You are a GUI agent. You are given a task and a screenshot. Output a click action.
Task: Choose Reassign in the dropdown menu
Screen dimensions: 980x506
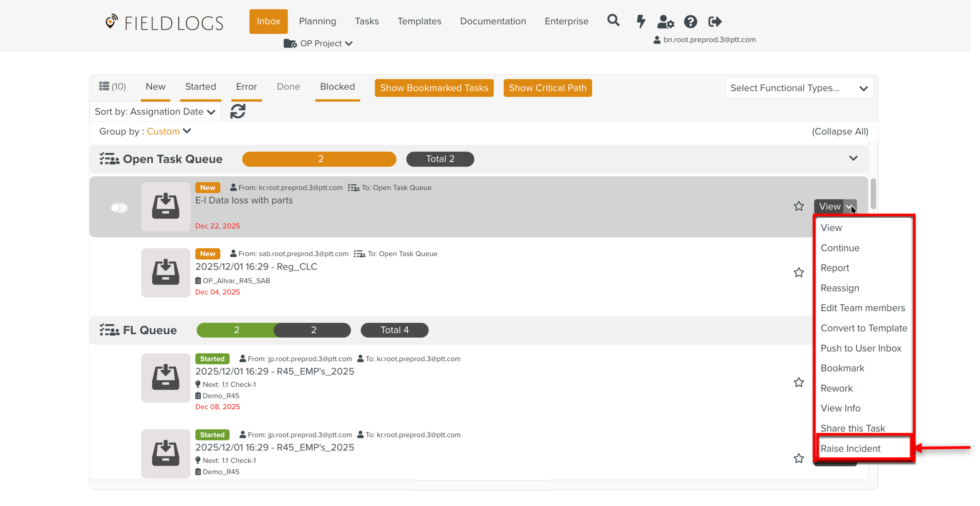[x=840, y=288]
